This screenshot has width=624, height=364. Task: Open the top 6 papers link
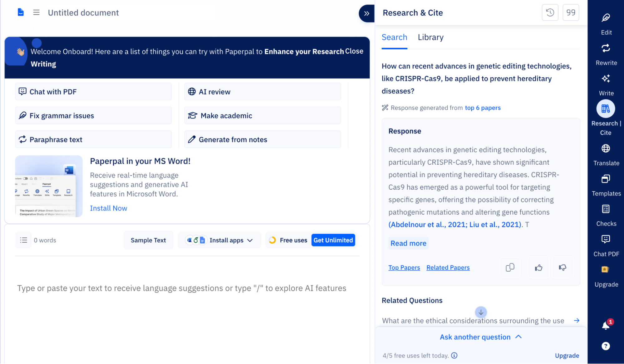pos(483,108)
